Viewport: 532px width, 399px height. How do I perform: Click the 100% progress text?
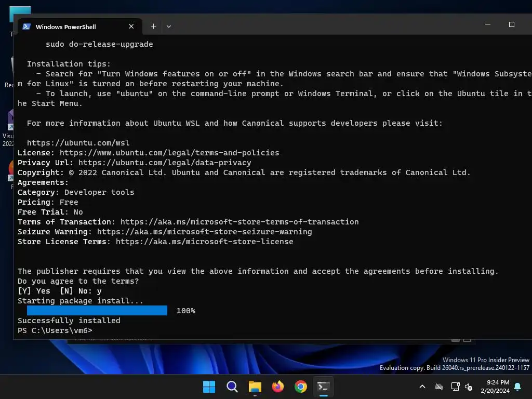186,311
